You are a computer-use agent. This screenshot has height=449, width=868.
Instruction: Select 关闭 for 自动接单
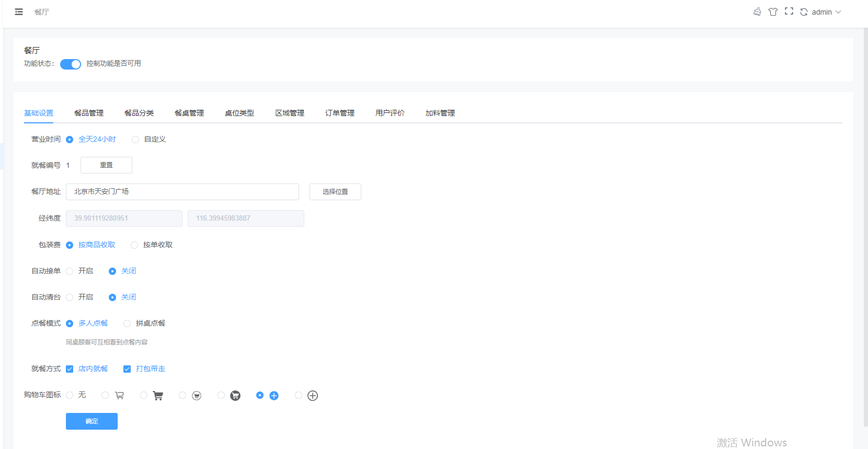pos(122,271)
